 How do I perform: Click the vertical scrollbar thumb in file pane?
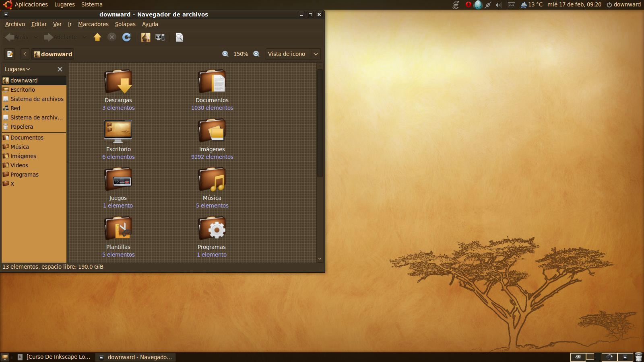[320, 123]
